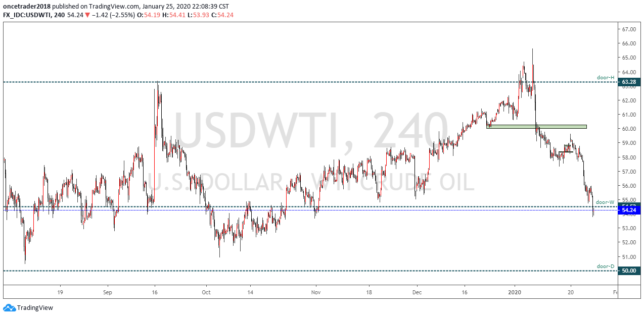The image size is (644, 317).
Task: Click the 58.00 price axis label
Action: point(629,157)
